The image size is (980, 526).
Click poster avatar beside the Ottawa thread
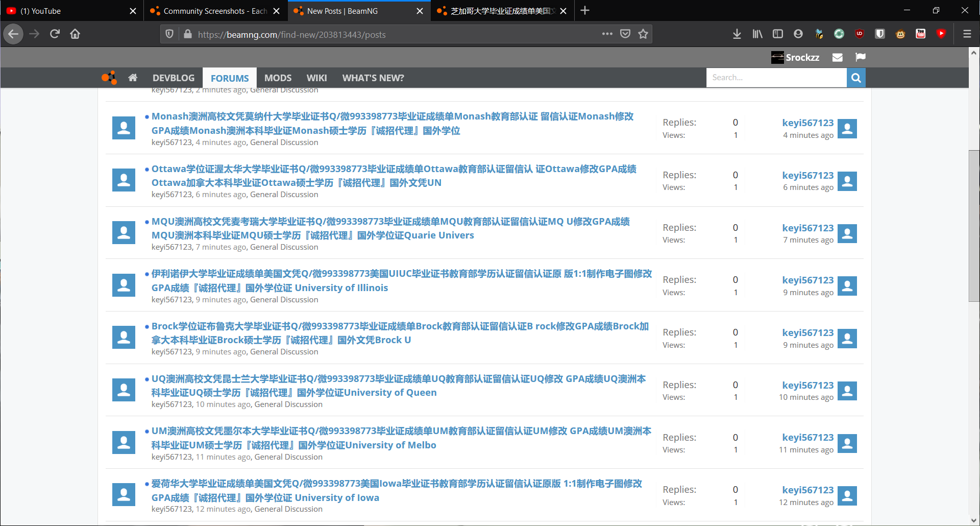pyautogui.click(x=124, y=180)
